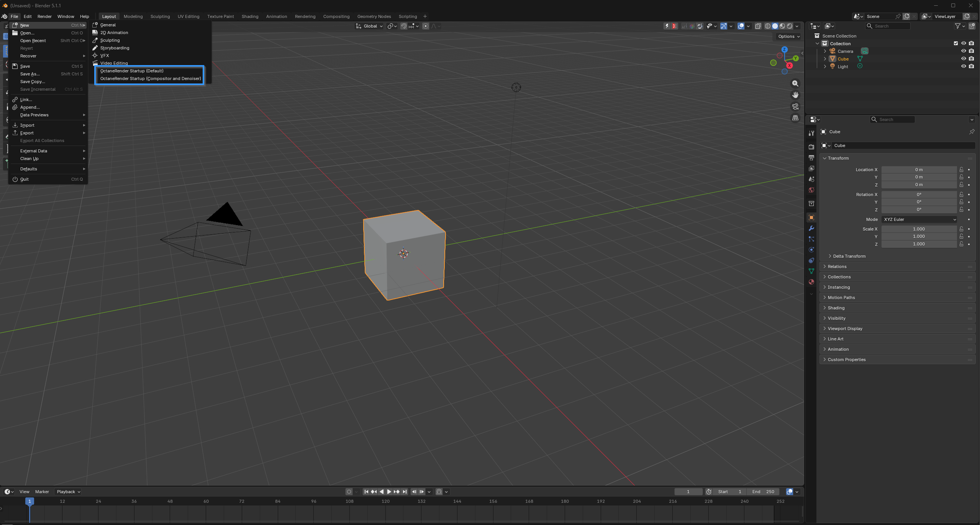Viewport: 980px width, 525px height.
Task: Lock the Location X property
Action: (961, 170)
